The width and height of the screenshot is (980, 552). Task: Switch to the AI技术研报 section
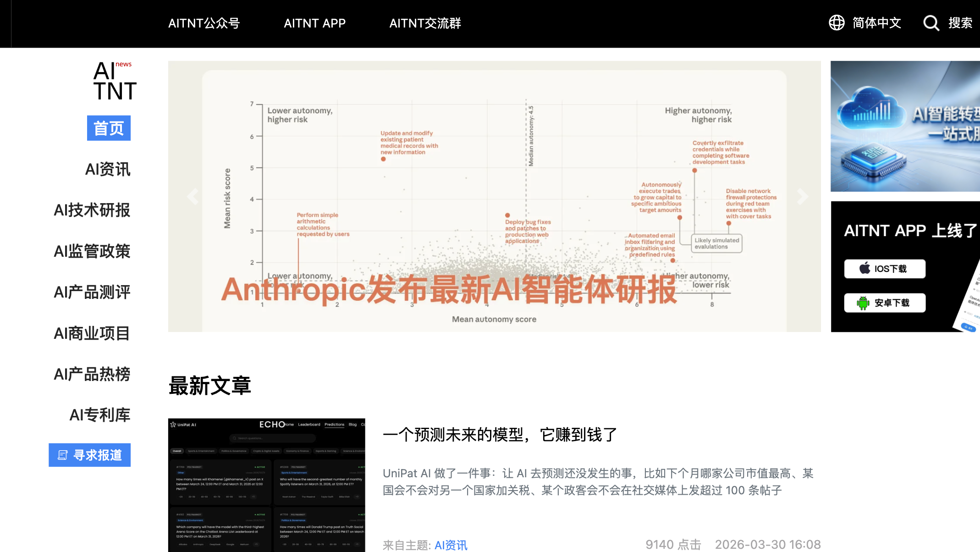point(92,210)
